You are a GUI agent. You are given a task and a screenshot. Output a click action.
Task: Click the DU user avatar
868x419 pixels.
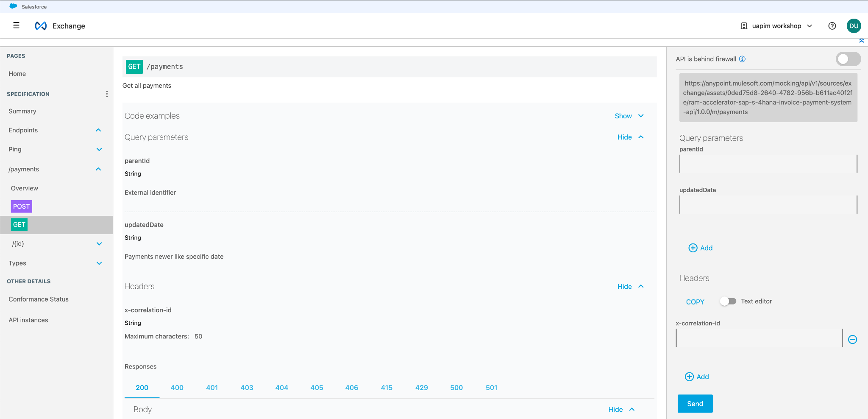(x=854, y=26)
